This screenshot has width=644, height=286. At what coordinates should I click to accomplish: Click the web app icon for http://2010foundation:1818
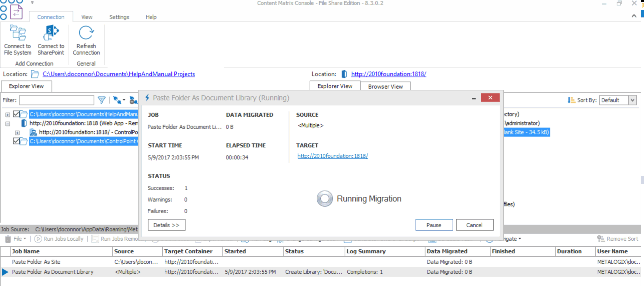[24, 123]
